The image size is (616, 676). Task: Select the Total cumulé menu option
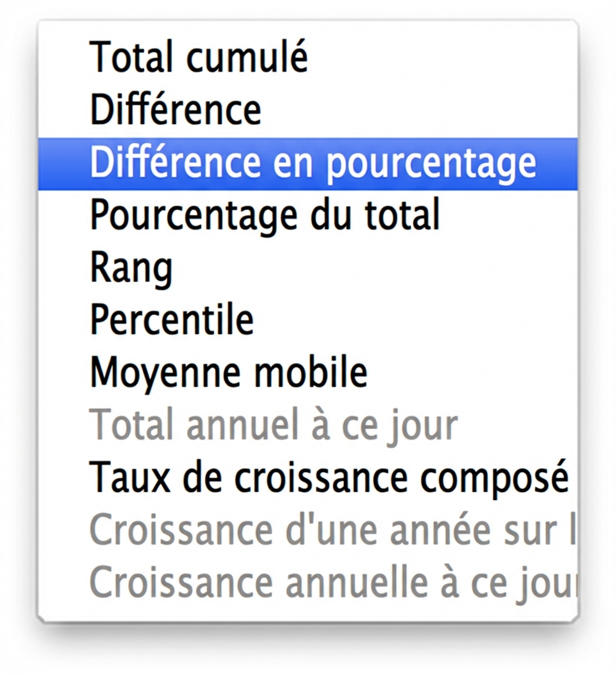coord(307,57)
